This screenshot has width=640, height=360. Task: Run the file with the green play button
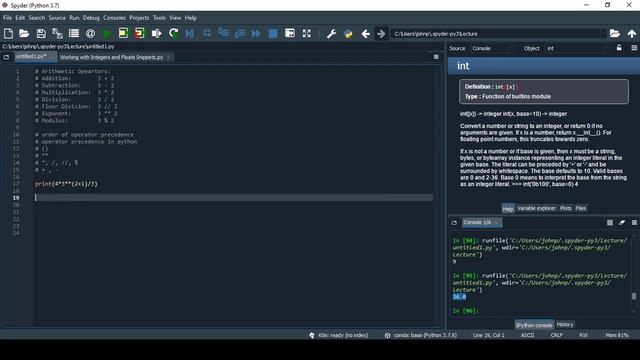pyautogui.click(x=107, y=33)
